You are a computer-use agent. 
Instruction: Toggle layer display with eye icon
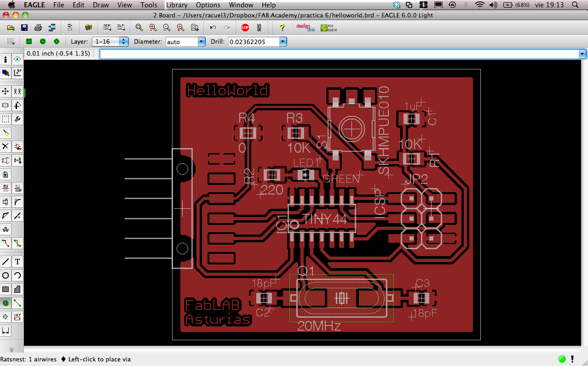pyautogui.click(x=17, y=59)
